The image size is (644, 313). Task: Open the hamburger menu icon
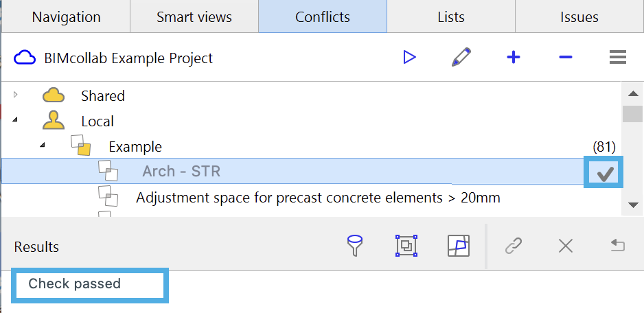point(617,58)
